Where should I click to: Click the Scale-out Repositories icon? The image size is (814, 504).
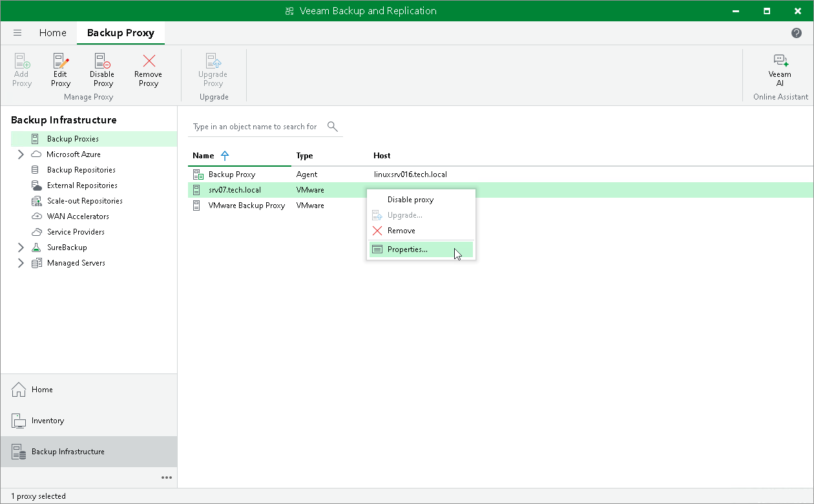(x=36, y=201)
